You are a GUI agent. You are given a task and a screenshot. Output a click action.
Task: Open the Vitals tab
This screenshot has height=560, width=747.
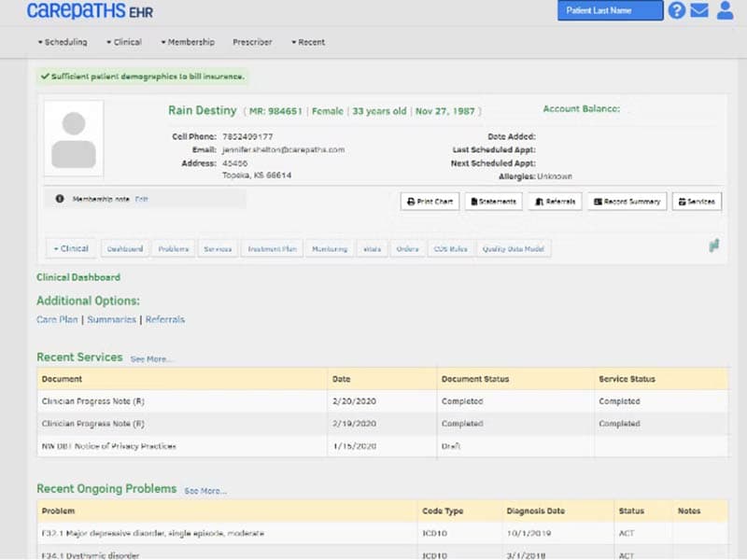coord(372,248)
